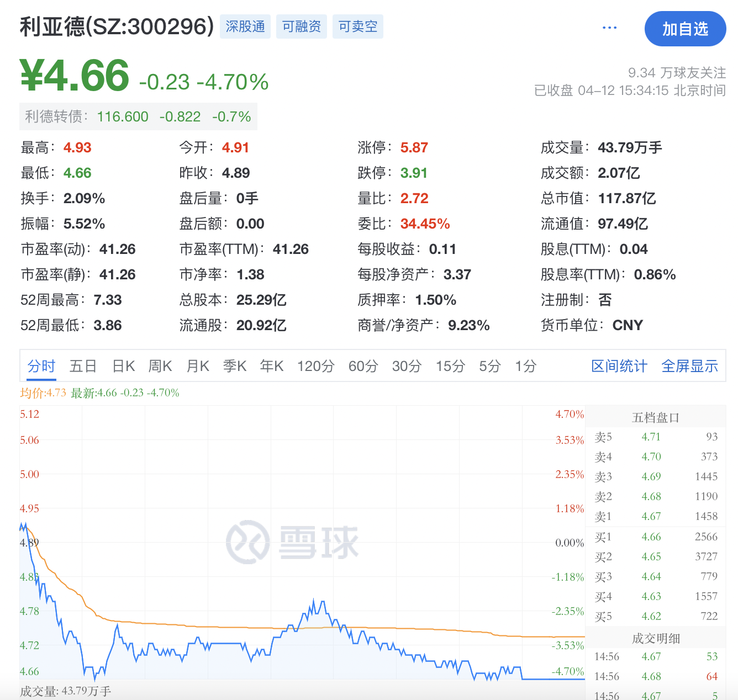Image resolution: width=738 pixels, height=700 pixels.
Task: Click the current price ¥4.66
Action: click(x=75, y=76)
